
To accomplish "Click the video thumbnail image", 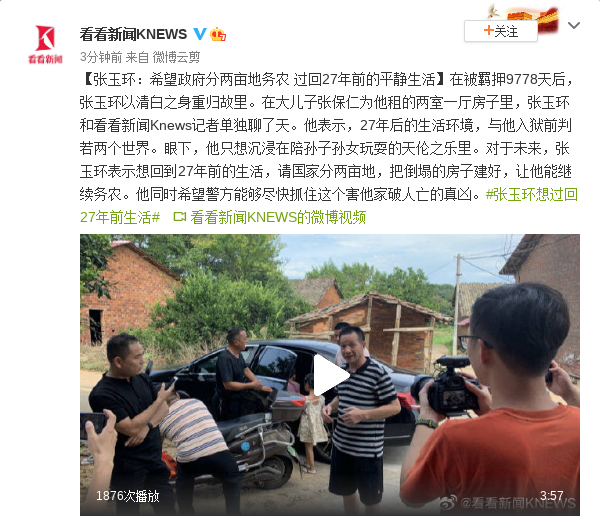I will [x=330, y=375].
